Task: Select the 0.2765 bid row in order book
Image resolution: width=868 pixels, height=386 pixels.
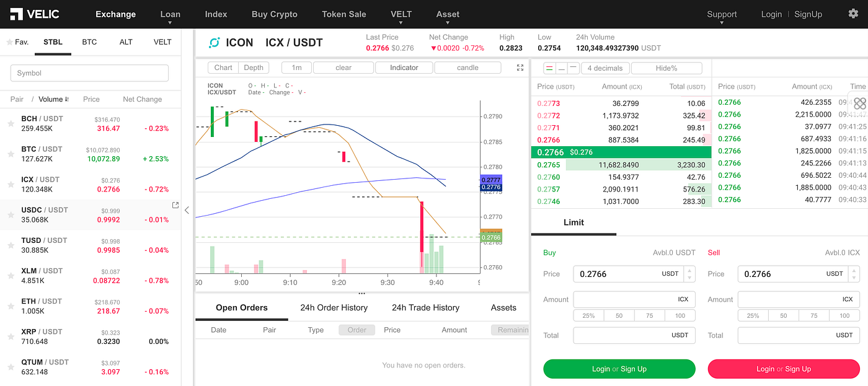Action: click(x=621, y=165)
